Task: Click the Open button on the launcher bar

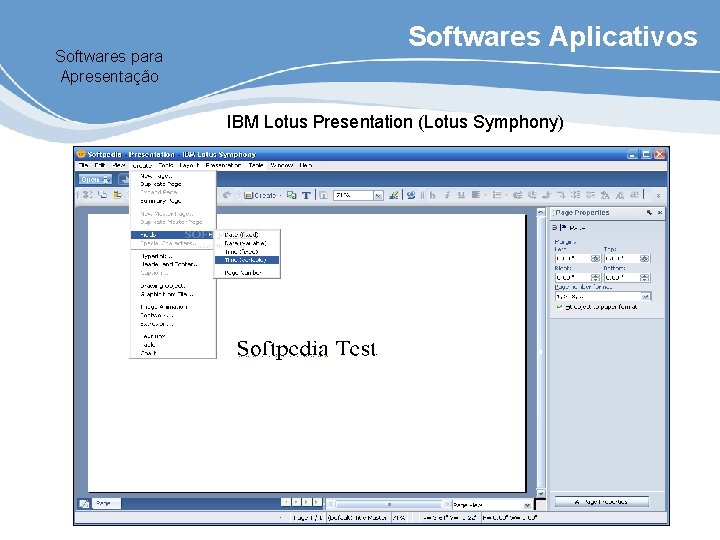Action: pyautogui.click(x=95, y=180)
